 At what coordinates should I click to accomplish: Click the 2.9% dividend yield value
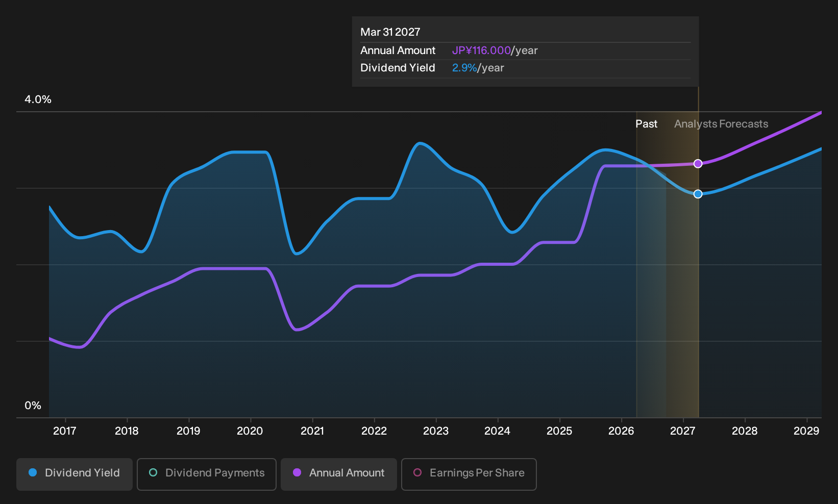point(464,68)
